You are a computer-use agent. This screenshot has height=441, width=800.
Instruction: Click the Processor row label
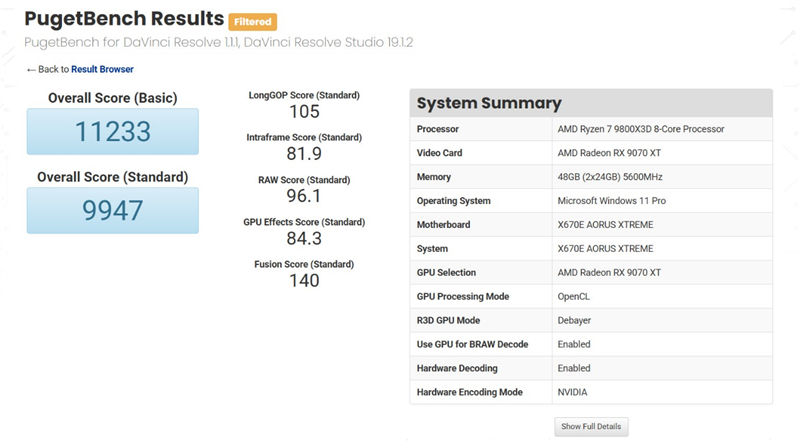tap(438, 129)
